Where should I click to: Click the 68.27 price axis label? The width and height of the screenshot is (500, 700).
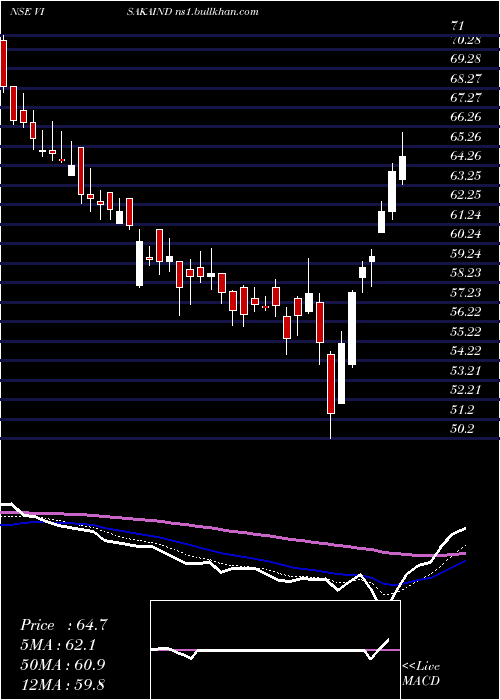(x=466, y=79)
